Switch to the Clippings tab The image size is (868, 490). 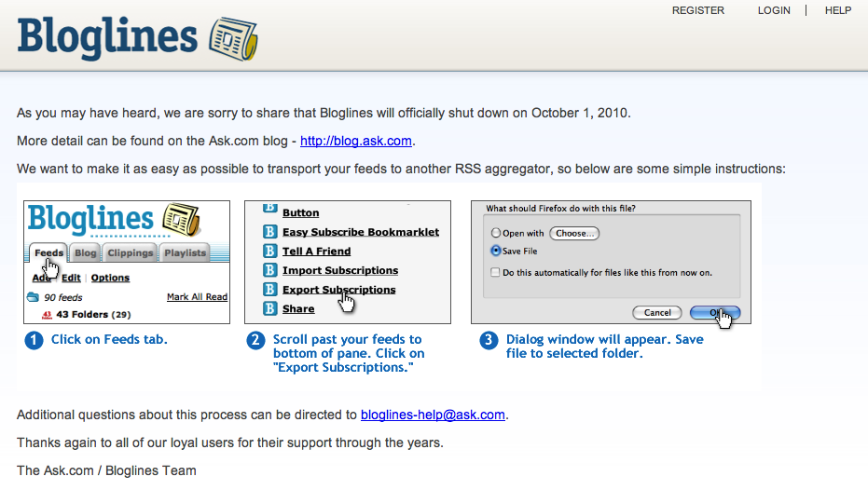(x=131, y=252)
